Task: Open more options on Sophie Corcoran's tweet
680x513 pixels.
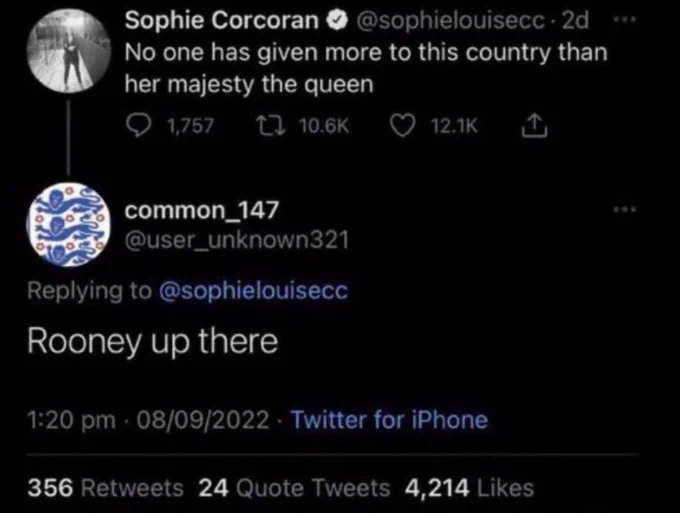Action: 626,20
